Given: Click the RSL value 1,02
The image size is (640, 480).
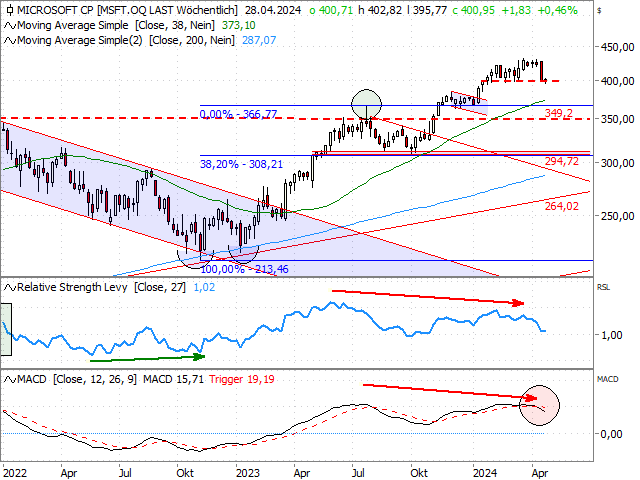Looking at the screenshot, I should [x=204, y=287].
